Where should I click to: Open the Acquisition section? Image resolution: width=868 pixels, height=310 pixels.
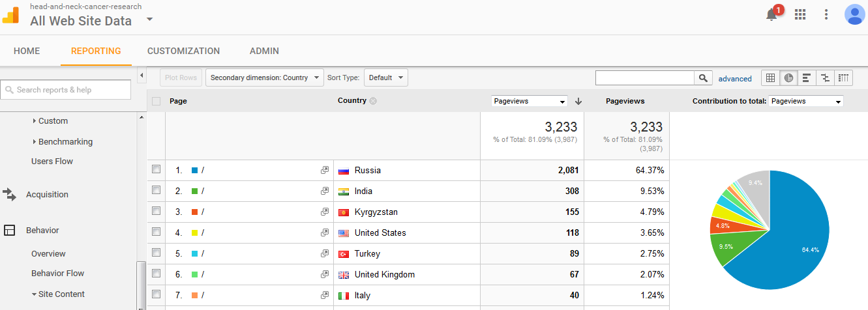[47, 194]
